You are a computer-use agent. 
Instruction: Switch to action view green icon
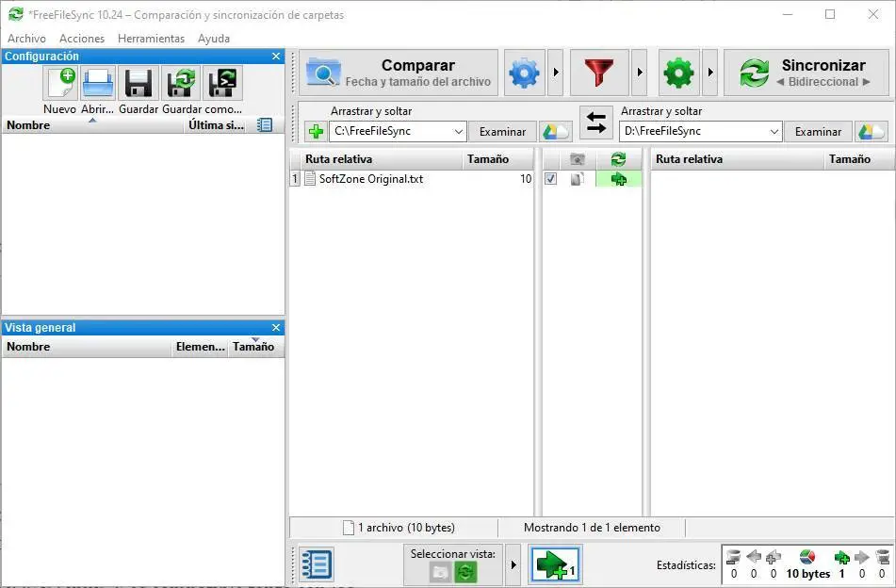465,571
